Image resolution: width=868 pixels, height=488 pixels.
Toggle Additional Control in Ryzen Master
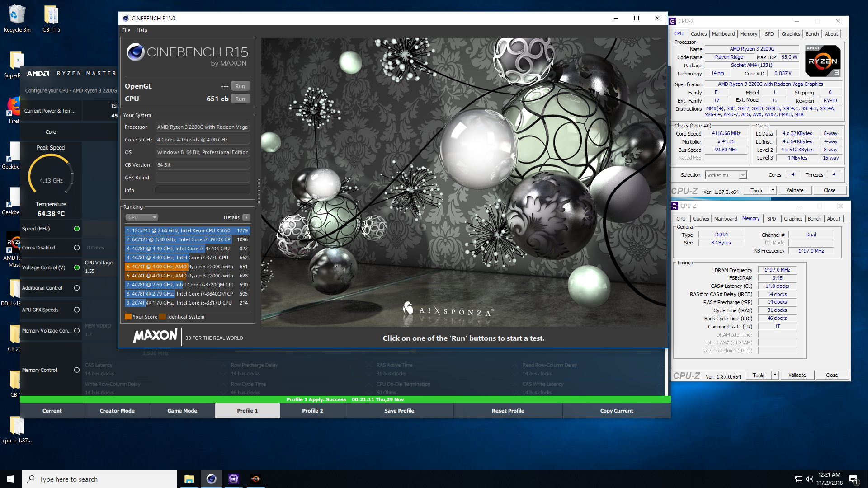pyautogui.click(x=77, y=288)
